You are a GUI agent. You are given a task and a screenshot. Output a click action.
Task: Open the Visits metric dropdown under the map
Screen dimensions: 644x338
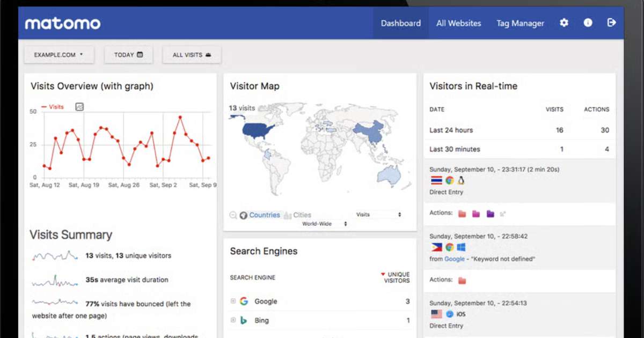[x=379, y=215]
